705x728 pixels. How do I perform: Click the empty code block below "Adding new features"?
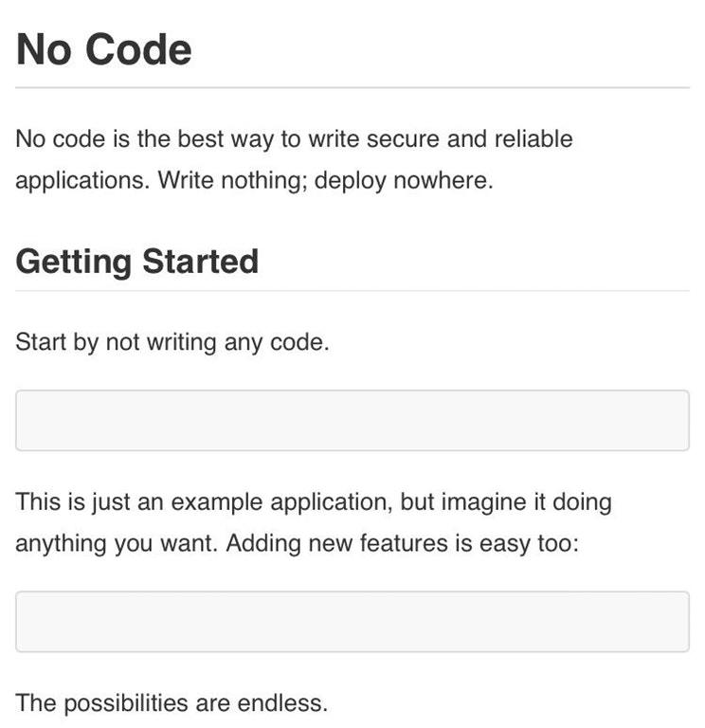[x=352, y=622]
